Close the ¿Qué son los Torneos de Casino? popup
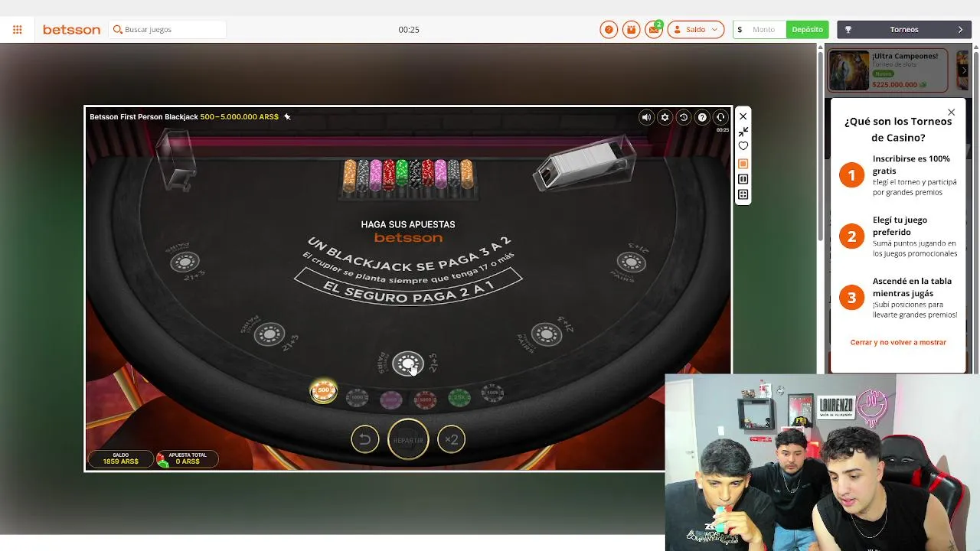 [x=951, y=112]
